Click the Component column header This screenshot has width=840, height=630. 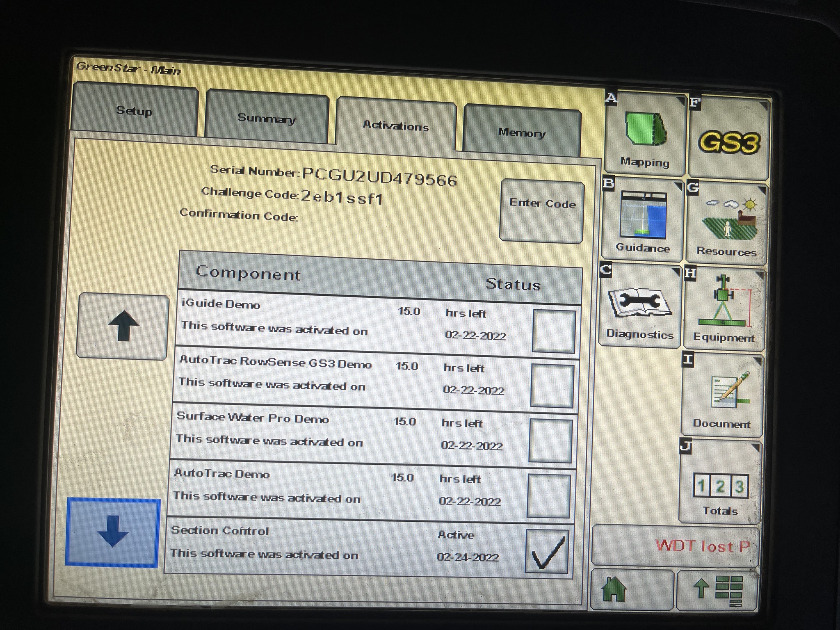(x=248, y=273)
